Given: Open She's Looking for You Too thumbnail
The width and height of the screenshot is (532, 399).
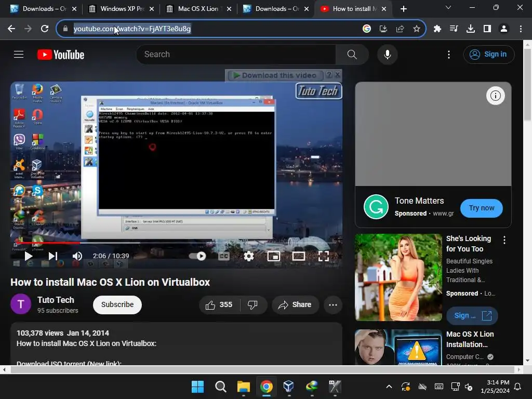Looking at the screenshot, I should click(x=398, y=277).
